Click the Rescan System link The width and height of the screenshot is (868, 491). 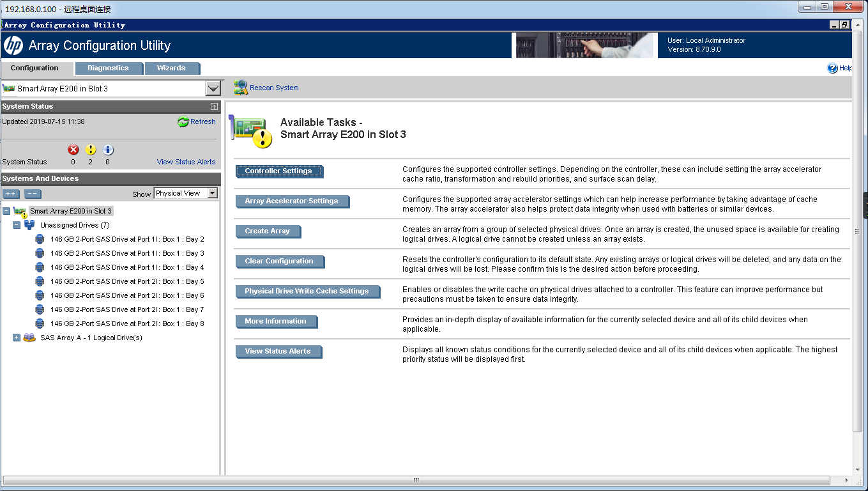click(274, 88)
